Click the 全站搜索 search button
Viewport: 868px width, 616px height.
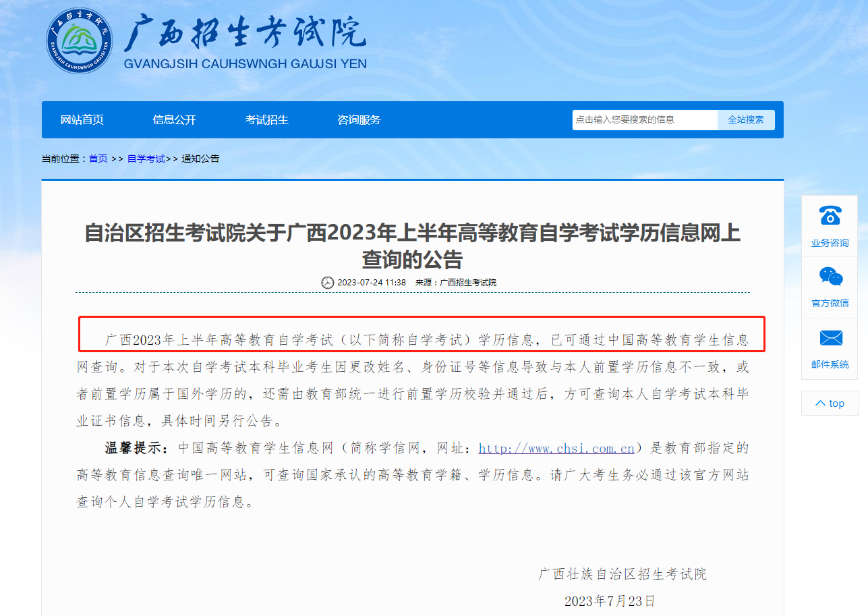click(x=746, y=119)
